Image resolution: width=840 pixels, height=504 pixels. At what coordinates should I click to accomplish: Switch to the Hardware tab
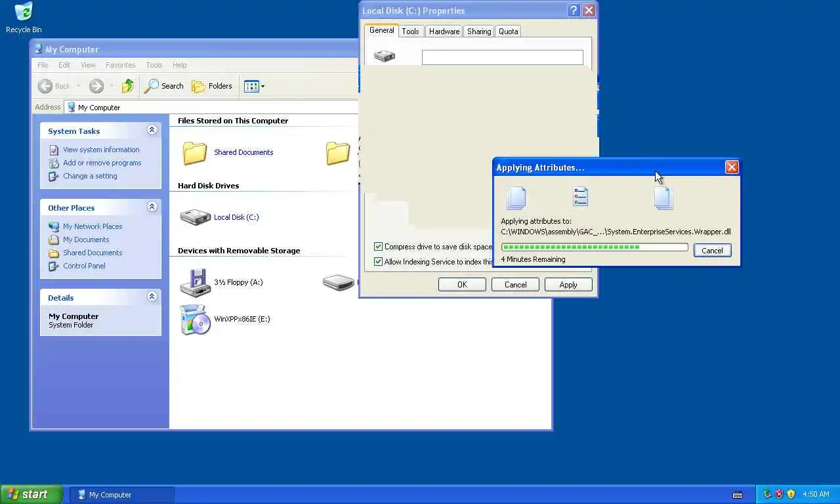coord(444,31)
